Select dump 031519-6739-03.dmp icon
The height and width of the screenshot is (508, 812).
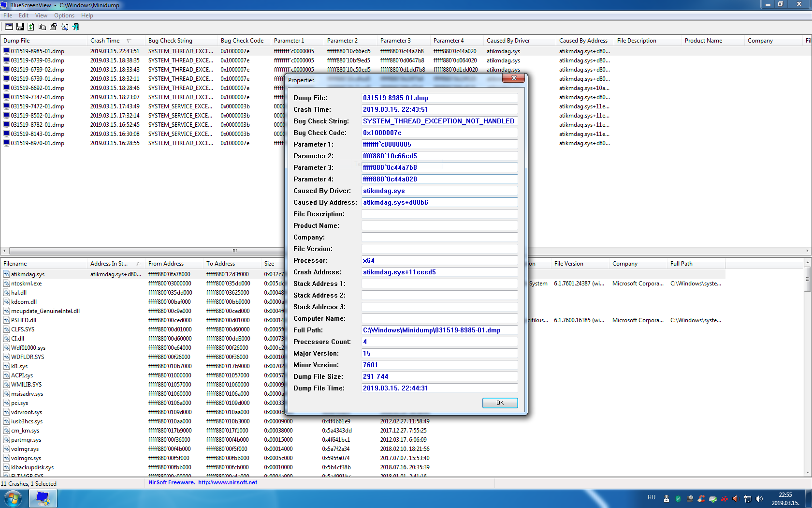[x=6, y=60]
